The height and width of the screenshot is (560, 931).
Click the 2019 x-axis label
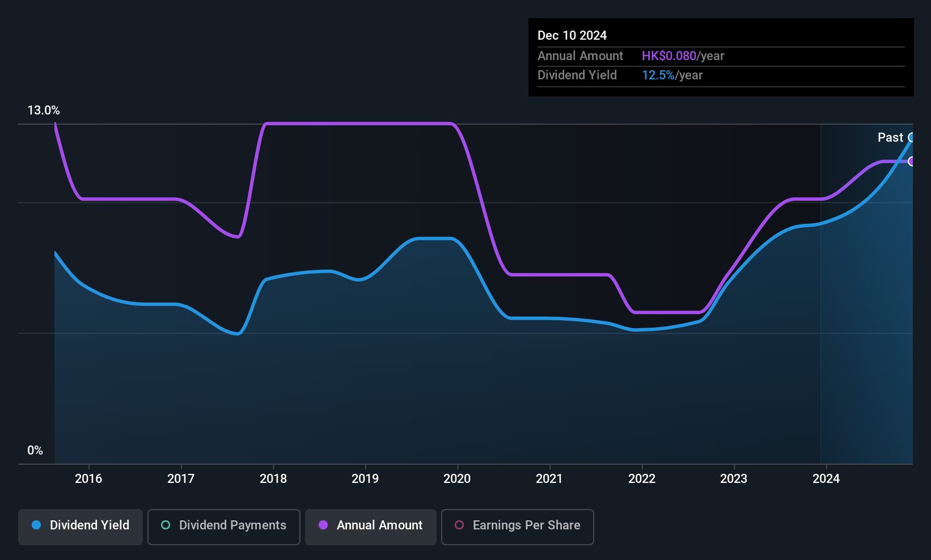[x=365, y=479]
